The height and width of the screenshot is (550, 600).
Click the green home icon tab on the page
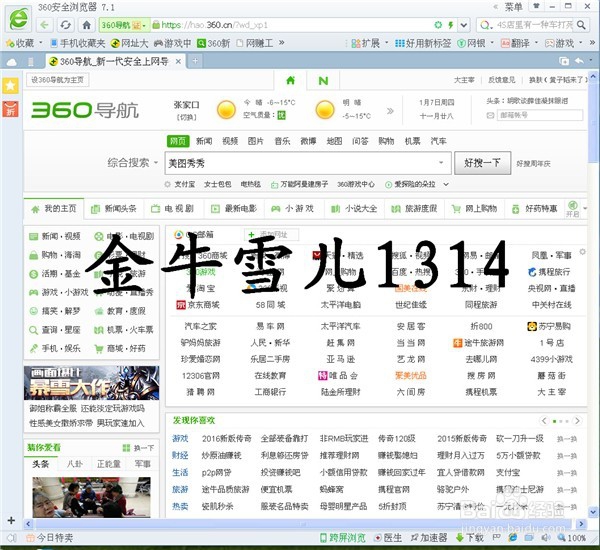click(x=290, y=80)
